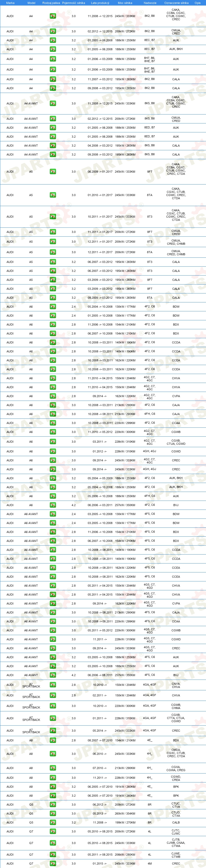Select '8ED, B7' body cell in 255KM first A4 AVANT row
206x868 pixels.
point(150,127)
